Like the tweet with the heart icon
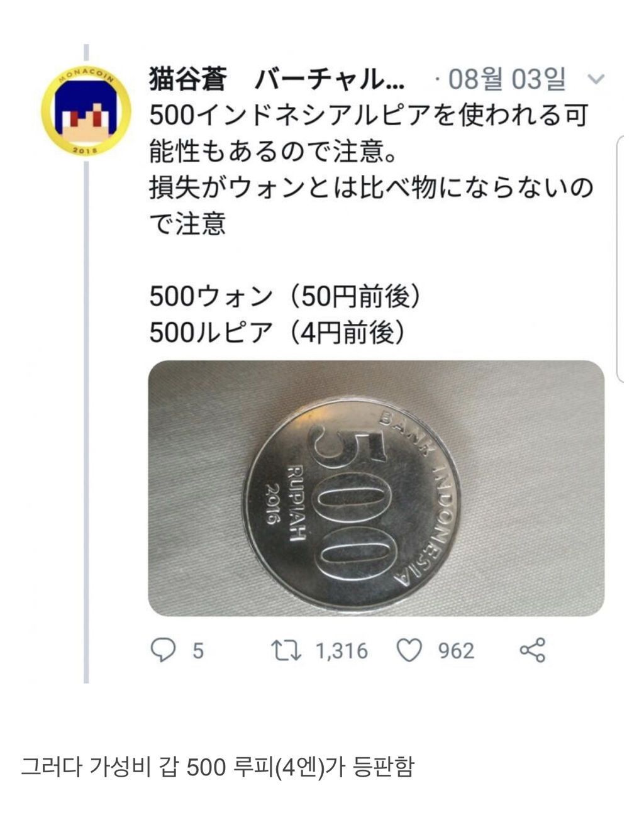The width and height of the screenshot is (644, 815). pos(409,650)
